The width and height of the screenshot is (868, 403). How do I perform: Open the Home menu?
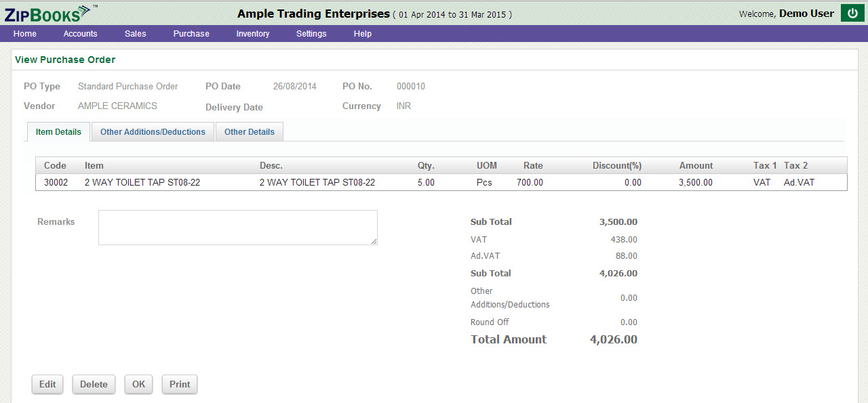(25, 34)
